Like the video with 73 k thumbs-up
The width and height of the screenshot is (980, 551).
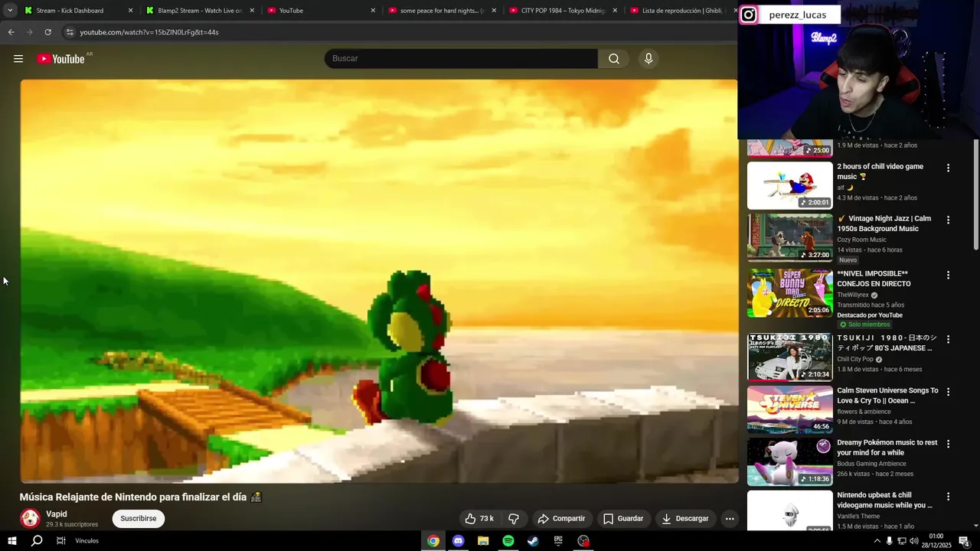(x=479, y=519)
